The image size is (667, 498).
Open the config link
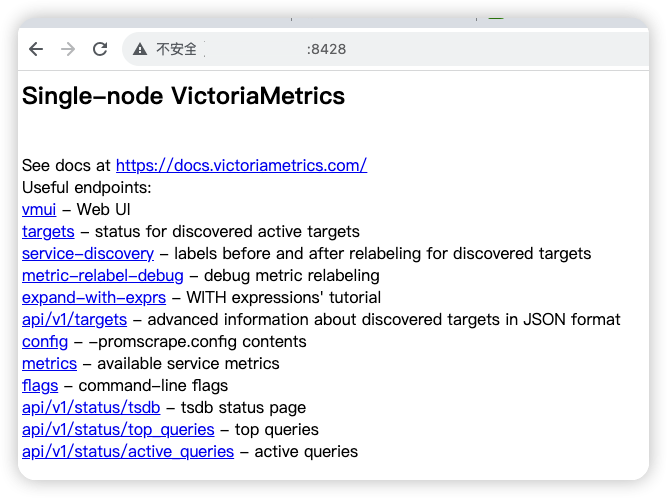45,342
